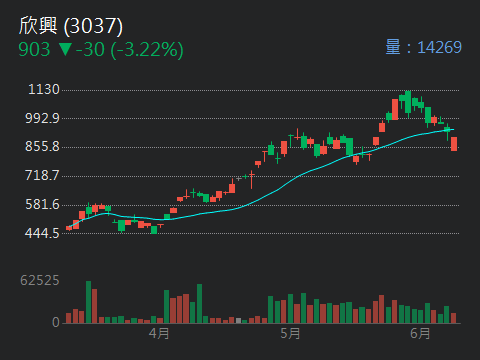480x360 pixels.
Task: Click the volume label 量：14269
Action: (x=423, y=47)
